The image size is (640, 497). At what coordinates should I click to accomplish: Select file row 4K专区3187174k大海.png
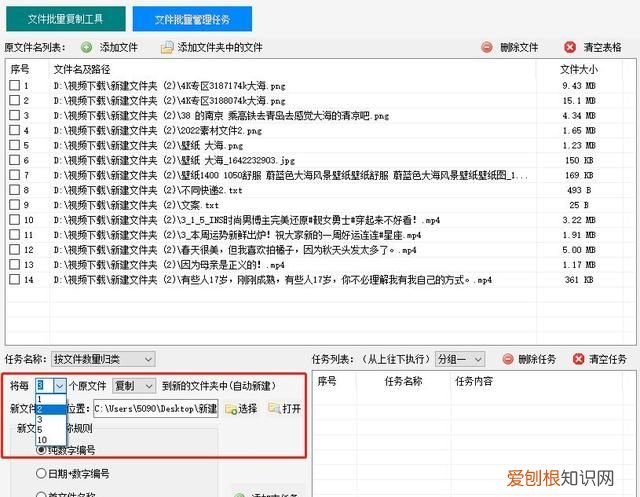click(320, 86)
